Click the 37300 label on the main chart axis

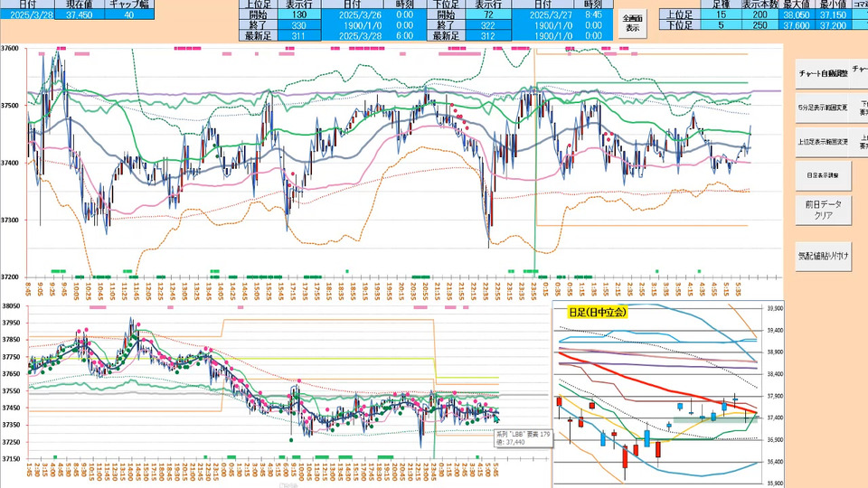click(x=10, y=220)
